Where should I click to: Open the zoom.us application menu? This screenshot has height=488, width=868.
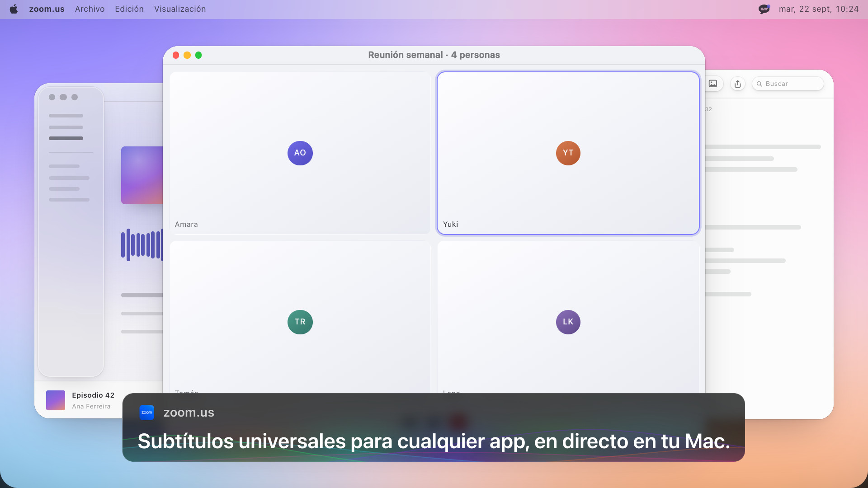tap(47, 9)
